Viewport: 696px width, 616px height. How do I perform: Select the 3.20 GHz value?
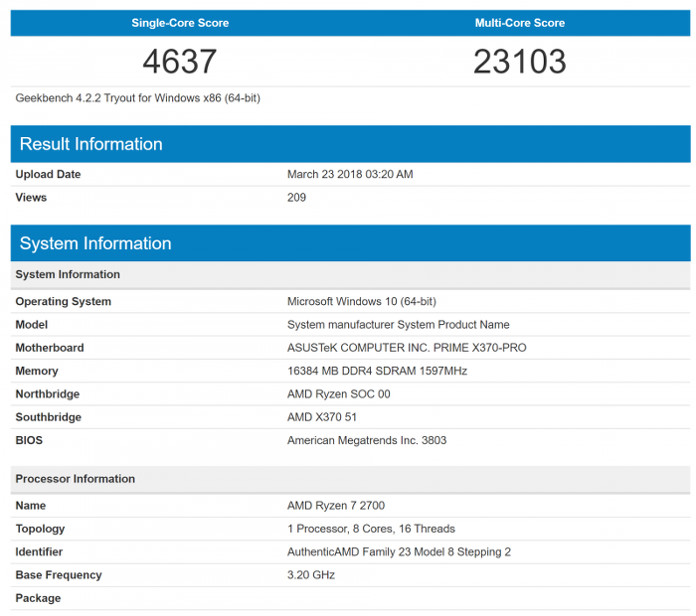[310, 575]
